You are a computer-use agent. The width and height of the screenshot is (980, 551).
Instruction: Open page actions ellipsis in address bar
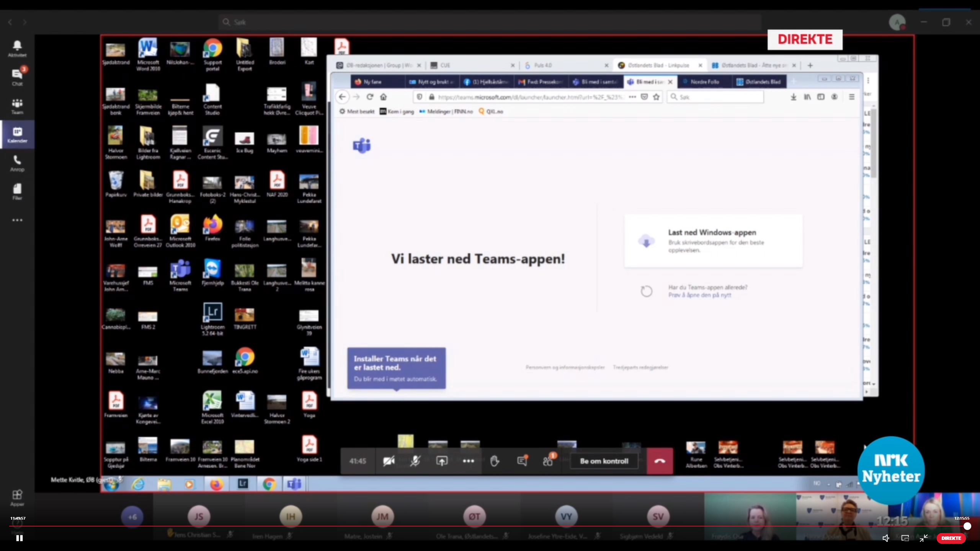coord(632,97)
